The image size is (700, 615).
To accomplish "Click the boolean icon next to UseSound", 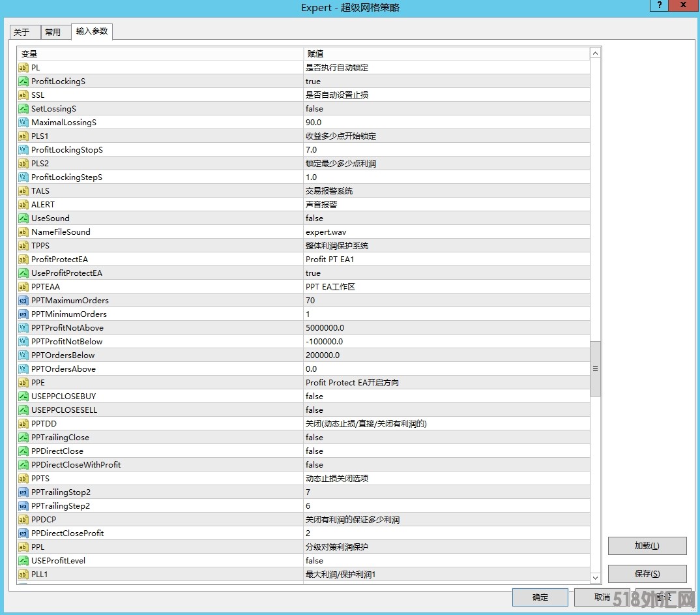I will point(23,218).
